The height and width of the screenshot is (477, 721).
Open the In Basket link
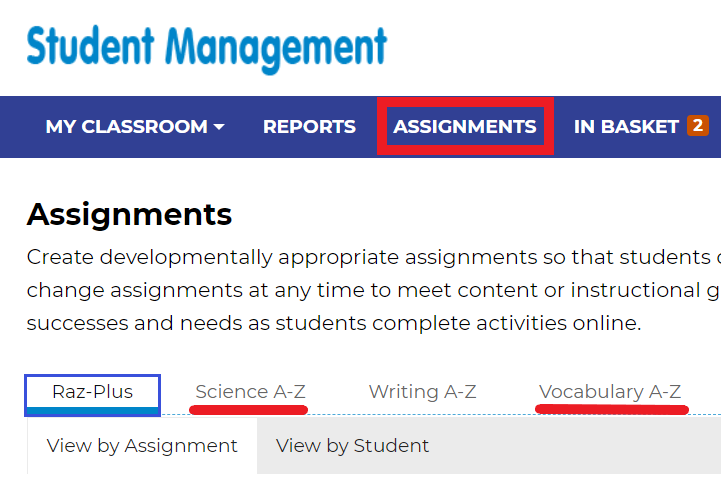626,127
